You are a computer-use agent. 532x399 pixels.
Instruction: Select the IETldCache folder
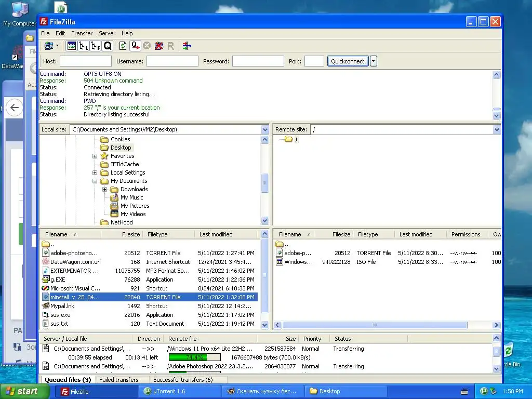[x=125, y=164]
